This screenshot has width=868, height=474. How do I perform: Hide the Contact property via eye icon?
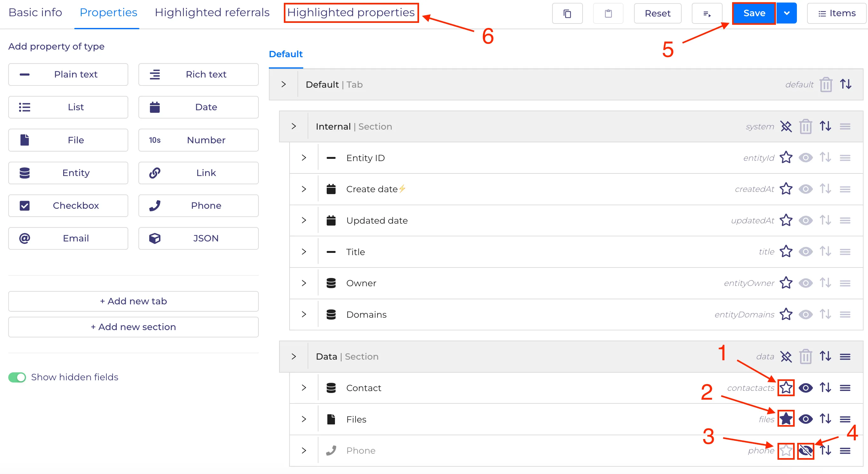tap(806, 388)
